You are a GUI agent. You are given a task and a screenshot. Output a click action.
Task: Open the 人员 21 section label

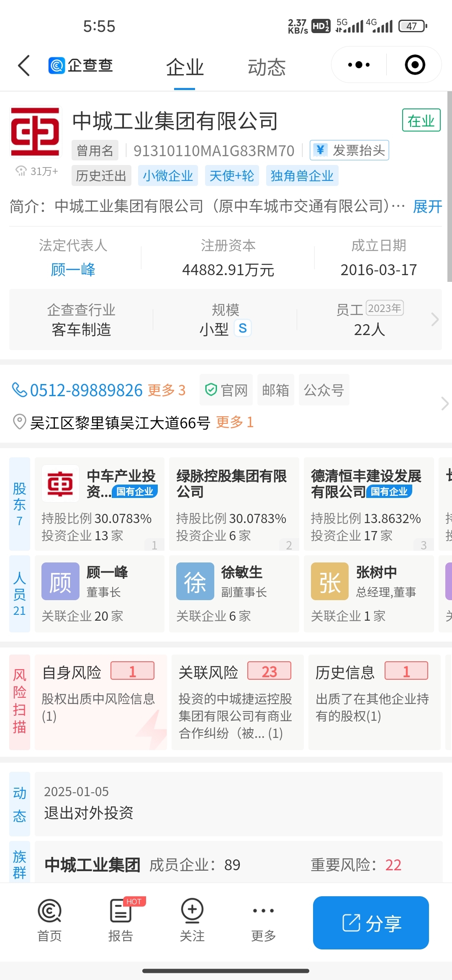[20, 594]
